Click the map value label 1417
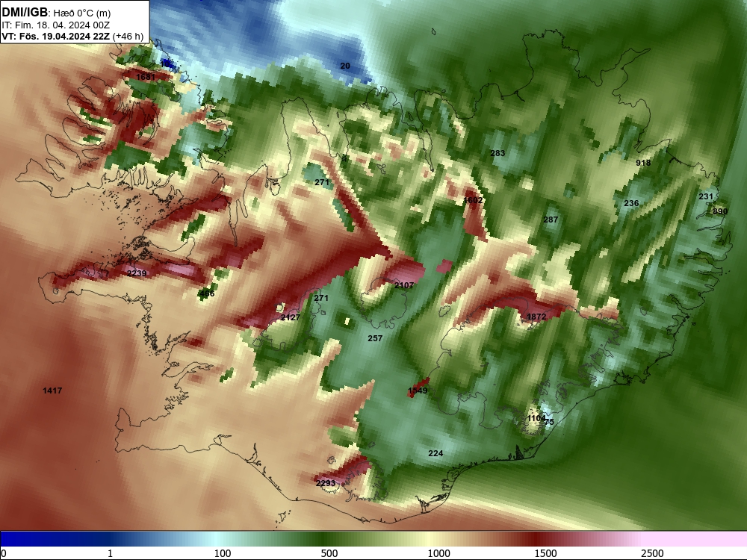The image size is (747, 560). (x=52, y=391)
